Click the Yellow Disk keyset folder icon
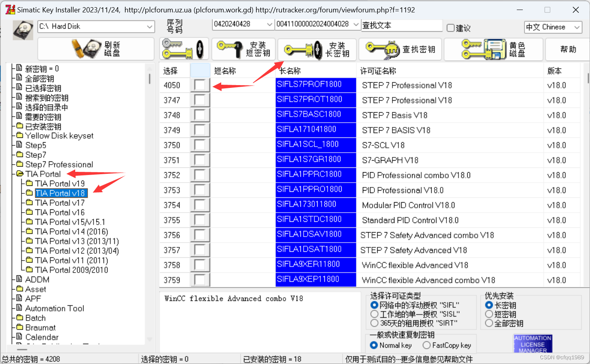Viewport: 590px width, 364px height. point(20,135)
